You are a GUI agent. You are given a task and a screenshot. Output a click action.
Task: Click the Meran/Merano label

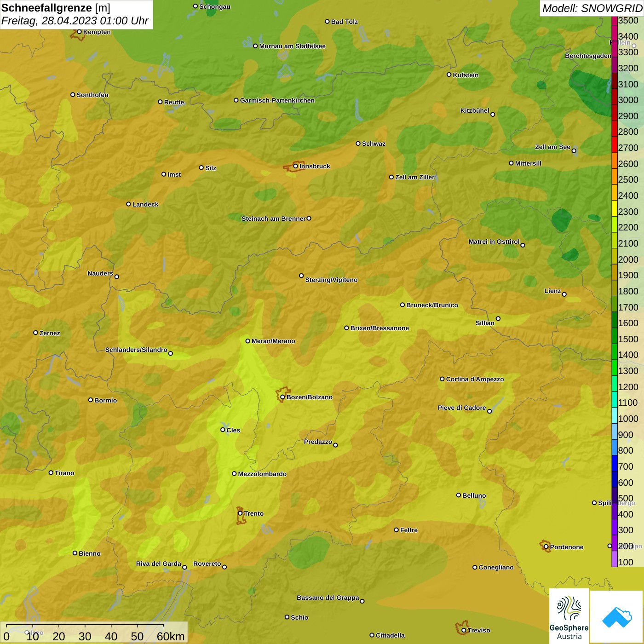click(273, 341)
